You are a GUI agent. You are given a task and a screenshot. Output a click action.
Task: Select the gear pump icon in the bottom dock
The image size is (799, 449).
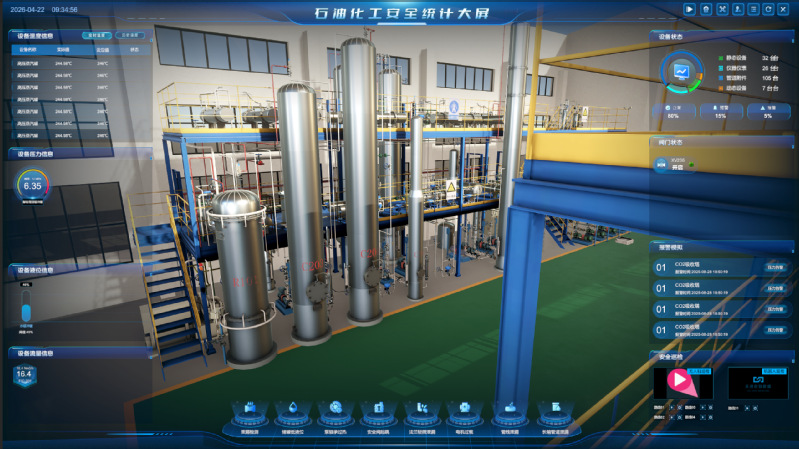(335, 408)
